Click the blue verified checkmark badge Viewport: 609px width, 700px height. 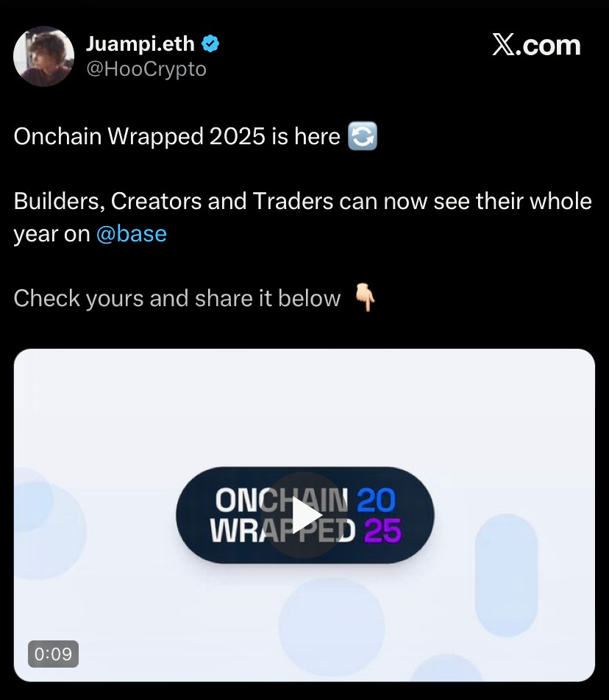210,43
